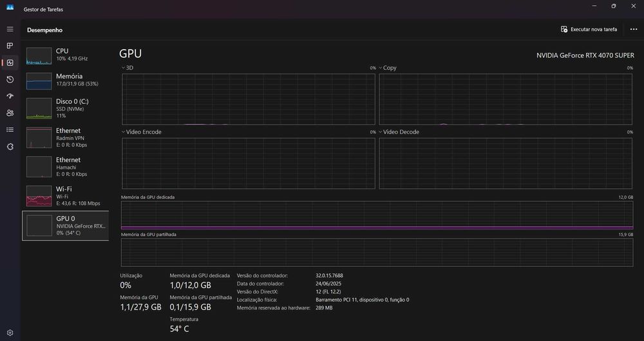Open the three-dot more options menu
644x341 pixels.
[x=634, y=29]
